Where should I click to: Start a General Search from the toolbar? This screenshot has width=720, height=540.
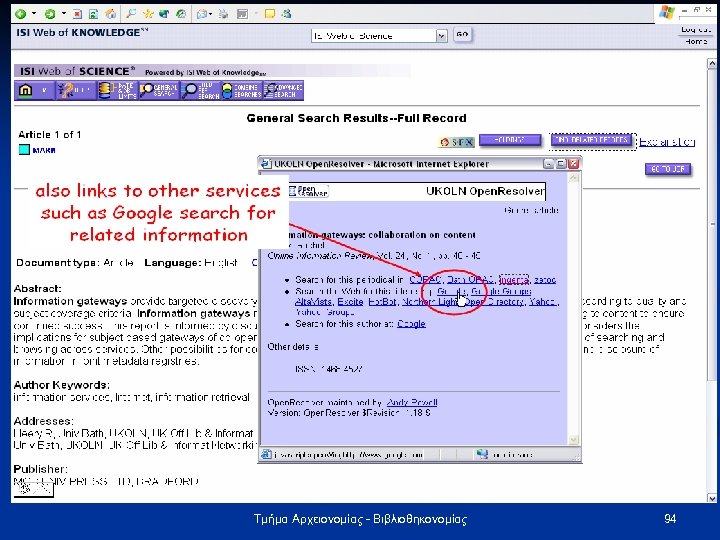pyautogui.click(x=159, y=90)
